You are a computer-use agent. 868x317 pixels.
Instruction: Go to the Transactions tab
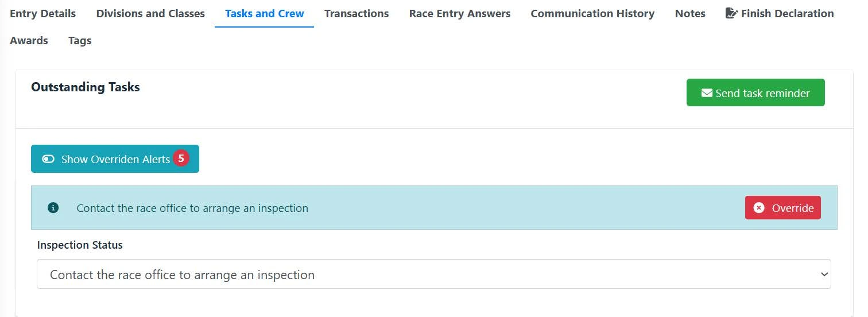click(356, 13)
